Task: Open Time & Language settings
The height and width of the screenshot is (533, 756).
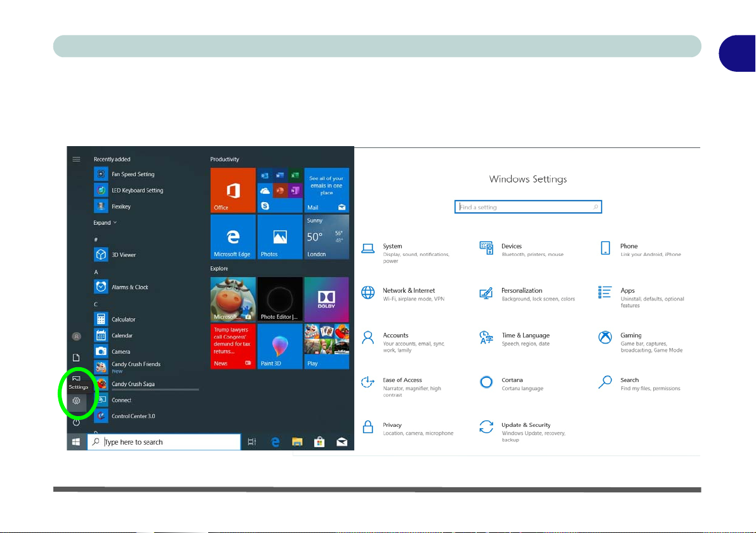Action: (514, 339)
